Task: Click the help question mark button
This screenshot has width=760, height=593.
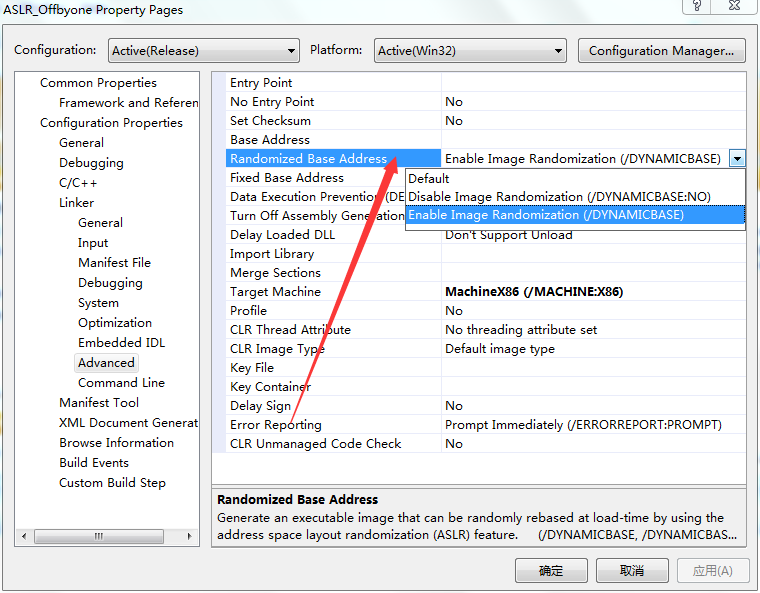Action: [x=696, y=6]
